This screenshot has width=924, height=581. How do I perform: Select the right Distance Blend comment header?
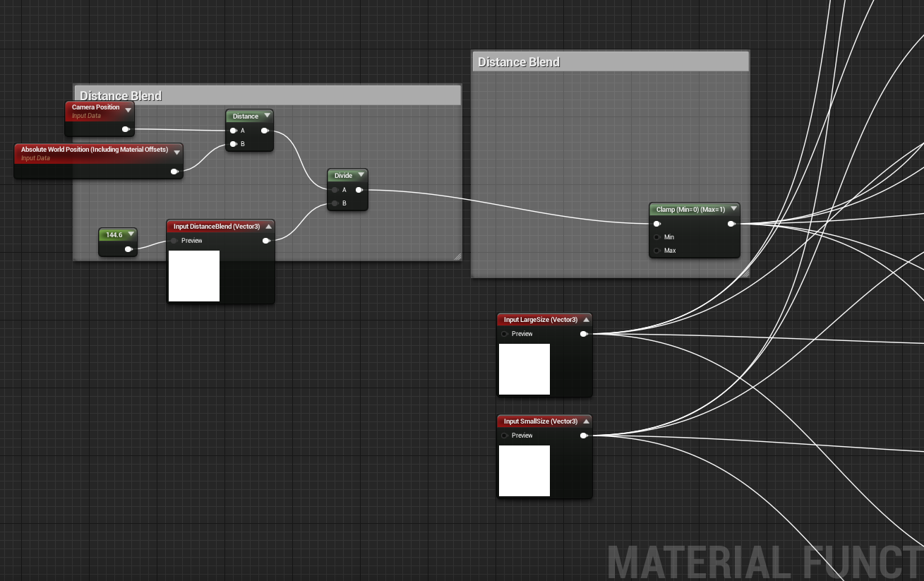610,61
